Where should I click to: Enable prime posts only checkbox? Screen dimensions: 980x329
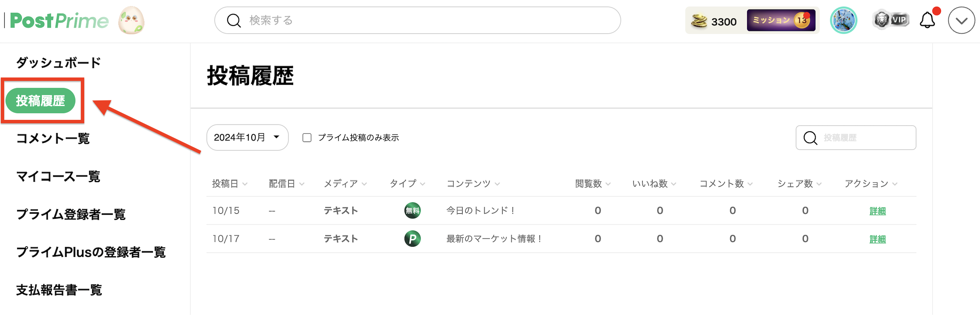point(307,138)
